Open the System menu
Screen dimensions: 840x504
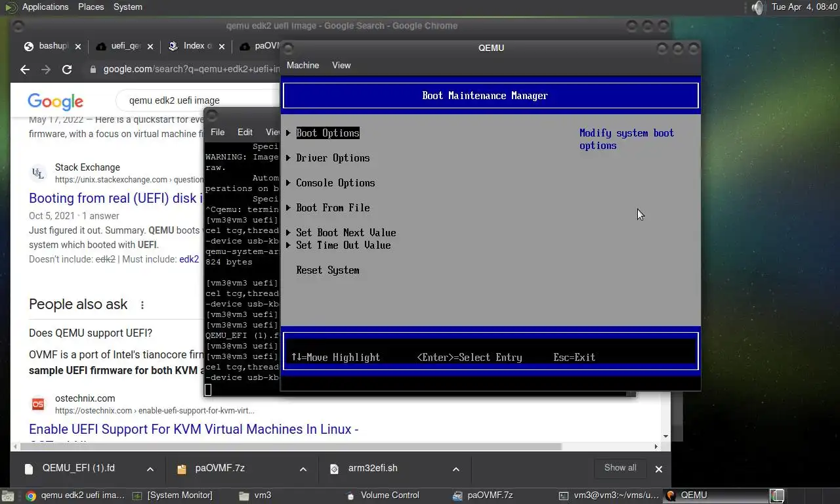127,7
